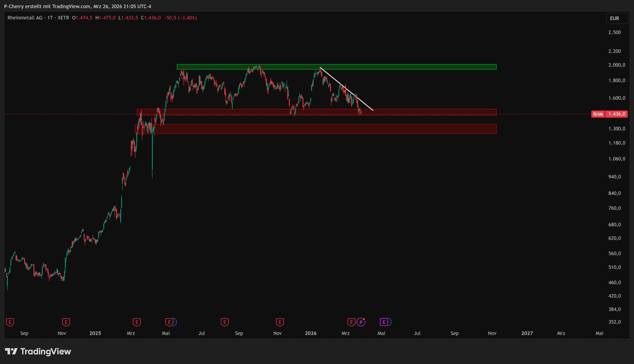Click earnings marker above Nov 2024
This screenshot has height=364, width=634.
coord(66,322)
